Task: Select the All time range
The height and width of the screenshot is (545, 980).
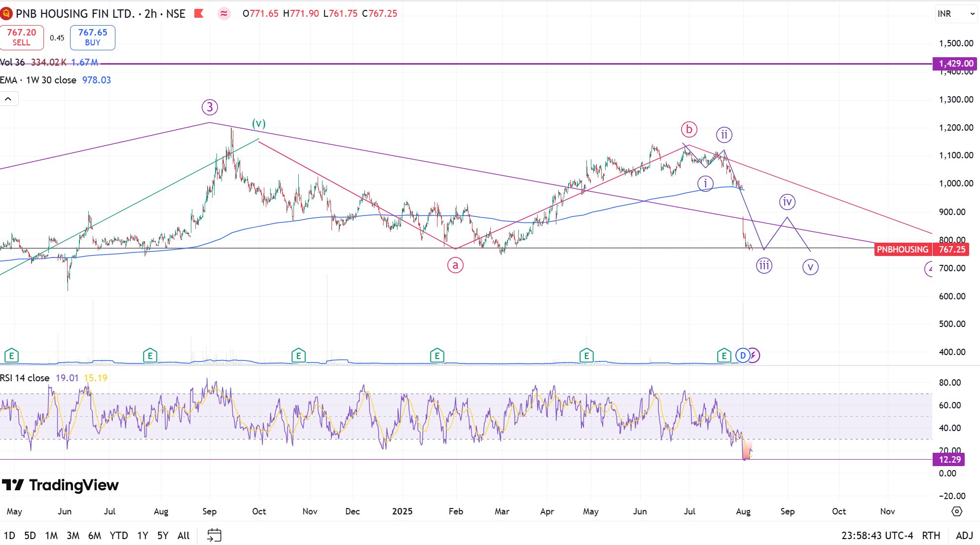Action: [183, 536]
